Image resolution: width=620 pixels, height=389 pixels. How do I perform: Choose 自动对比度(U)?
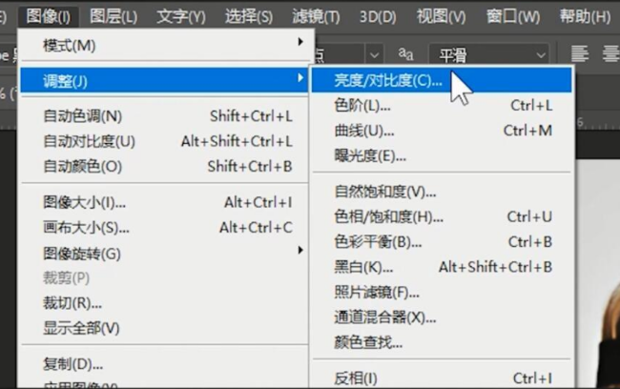pyautogui.click(x=165, y=141)
